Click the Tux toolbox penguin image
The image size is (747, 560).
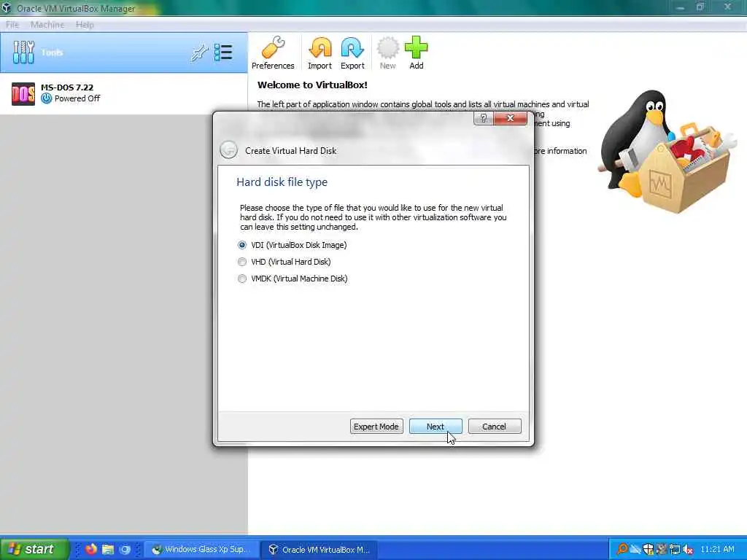pos(667,150)
